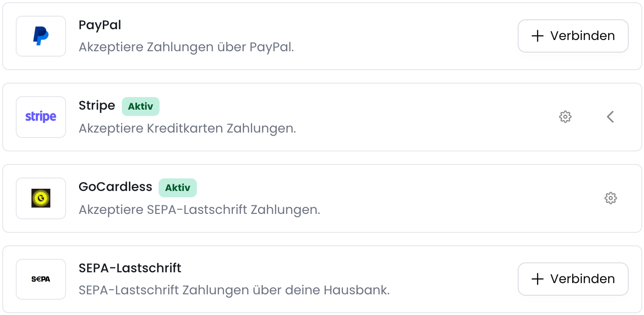Toggle the Aktiv badge on GoCardless

pos(178,188)
